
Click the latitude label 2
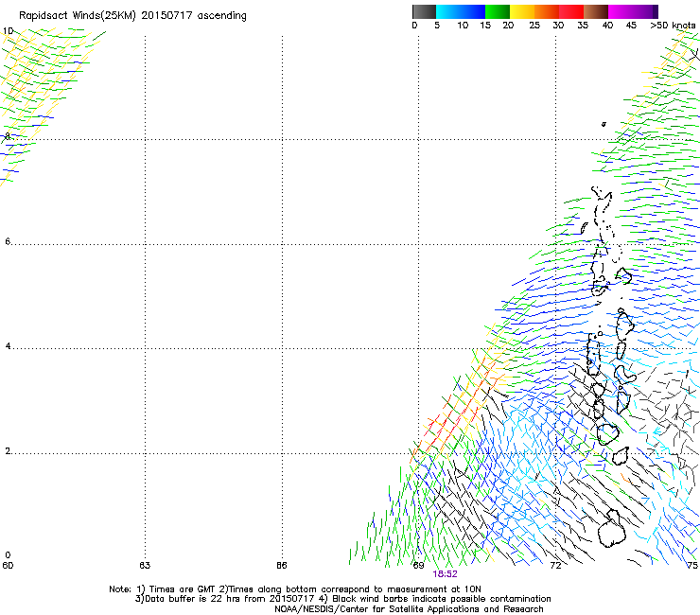pos(8,451)
